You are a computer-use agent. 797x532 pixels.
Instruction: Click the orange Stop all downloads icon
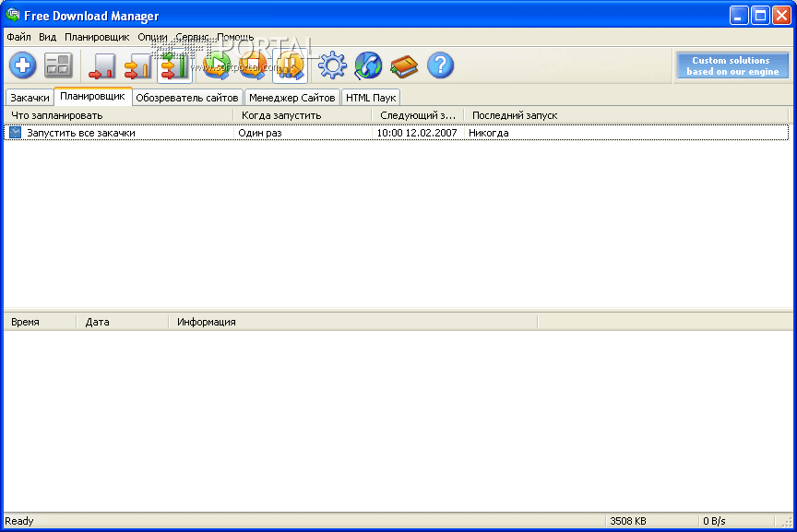coord(253,66)
